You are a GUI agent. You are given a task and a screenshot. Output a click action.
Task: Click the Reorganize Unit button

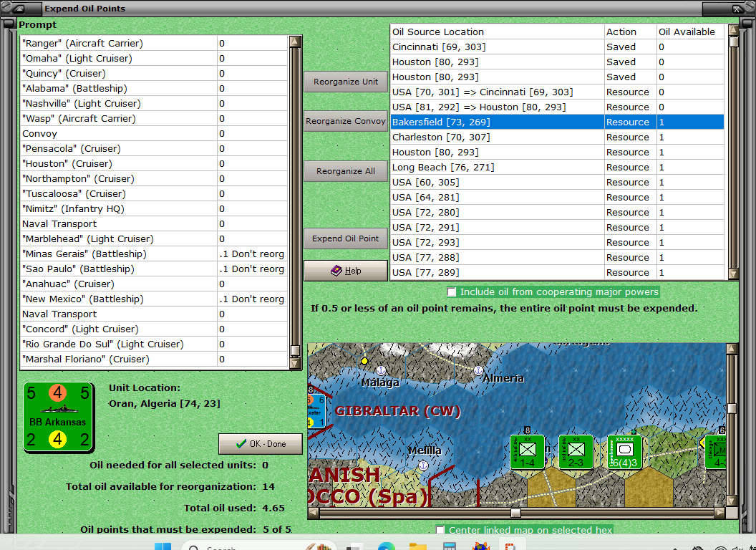(x=346, y=82)
